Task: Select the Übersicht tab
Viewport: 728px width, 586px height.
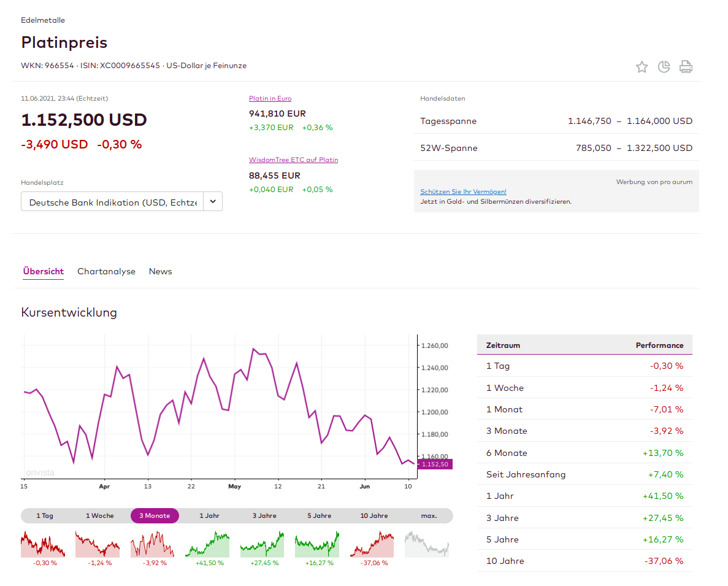Action: (43, 271)
